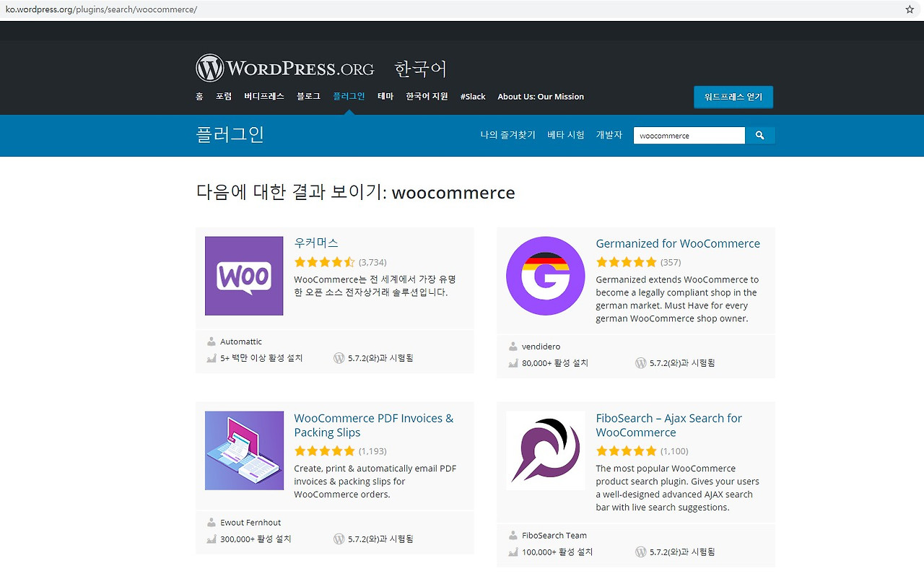Focus the plugin search field

689,135
